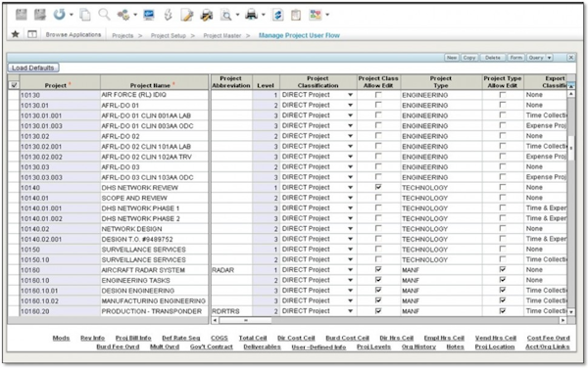
Task: Go to Projects breadcrumb
Action: (x=122, y=35)
